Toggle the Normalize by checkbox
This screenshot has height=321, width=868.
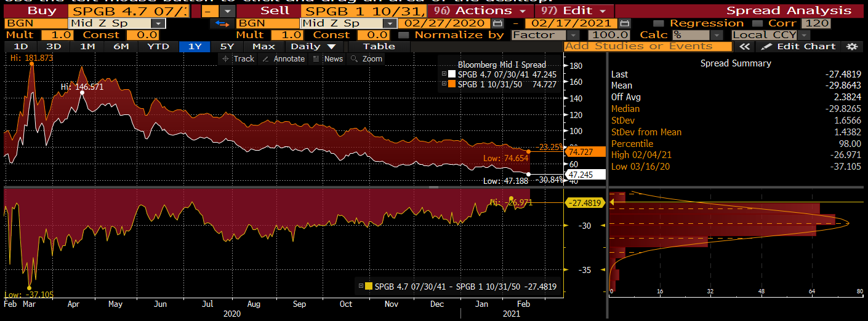click(x=403, y=35)
